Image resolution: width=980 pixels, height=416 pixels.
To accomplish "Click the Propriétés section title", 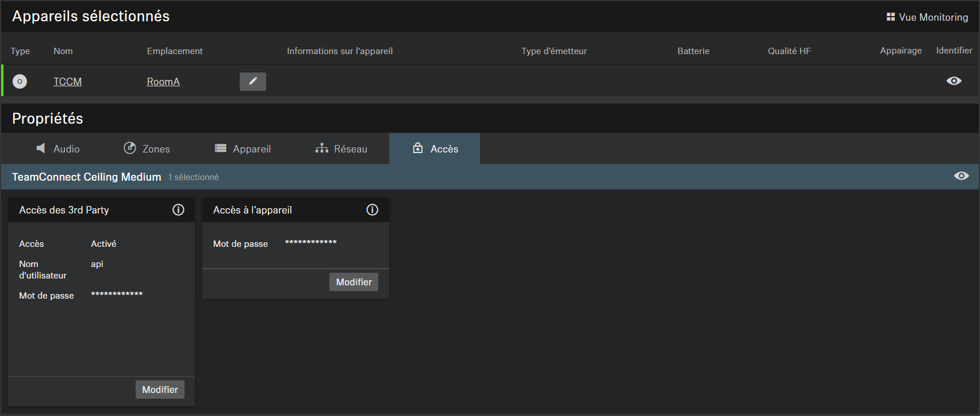I will [x=48, y=119].
